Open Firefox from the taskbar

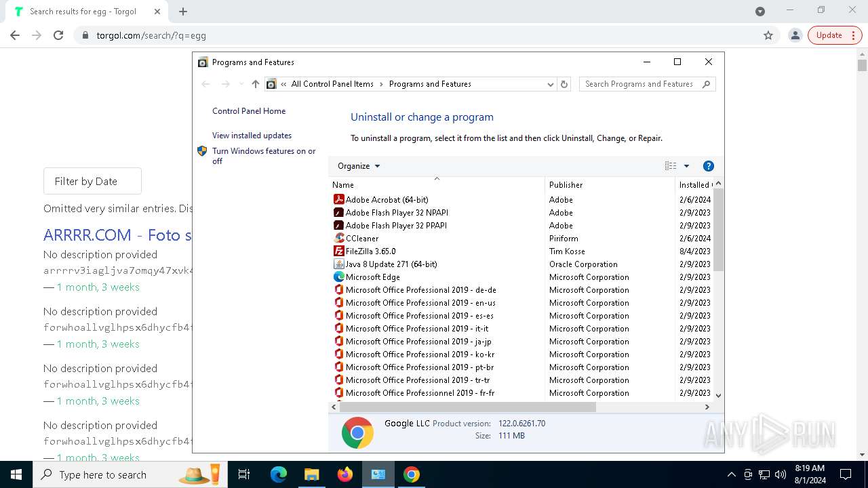click(x=345, y=474)
